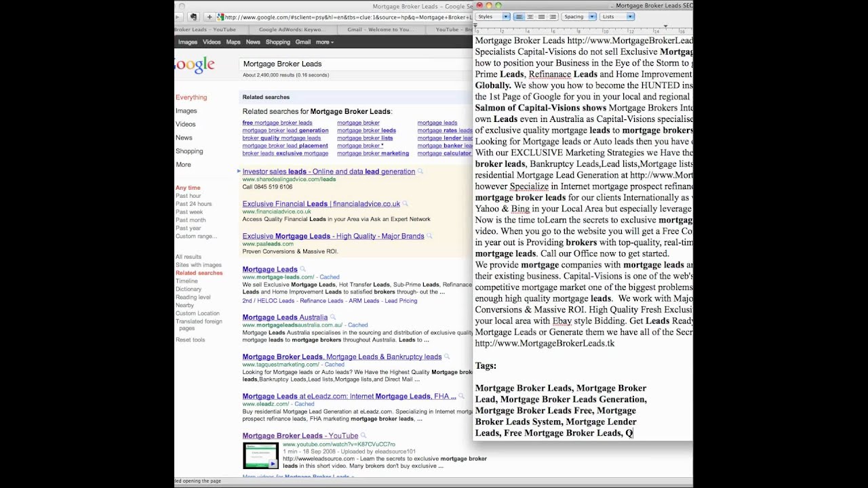Open News in Google top bar

tap(253, 42)
